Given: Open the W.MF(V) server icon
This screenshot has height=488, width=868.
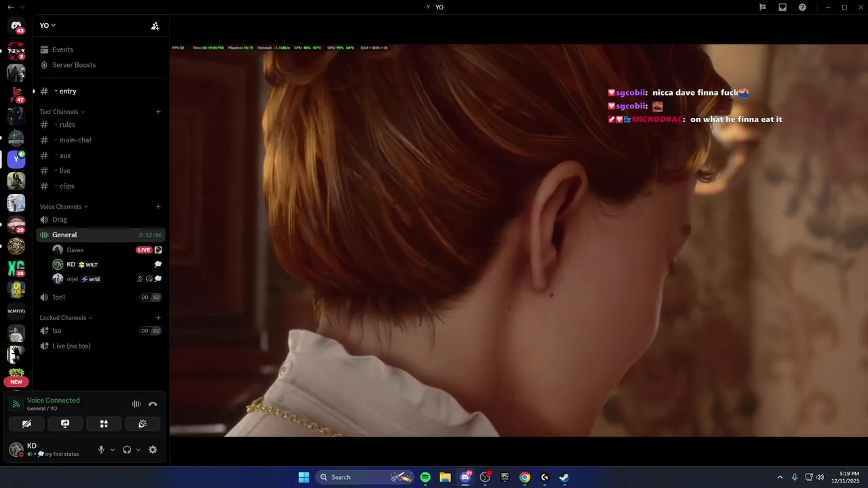Looking at the screenshot, I should 16,311.
